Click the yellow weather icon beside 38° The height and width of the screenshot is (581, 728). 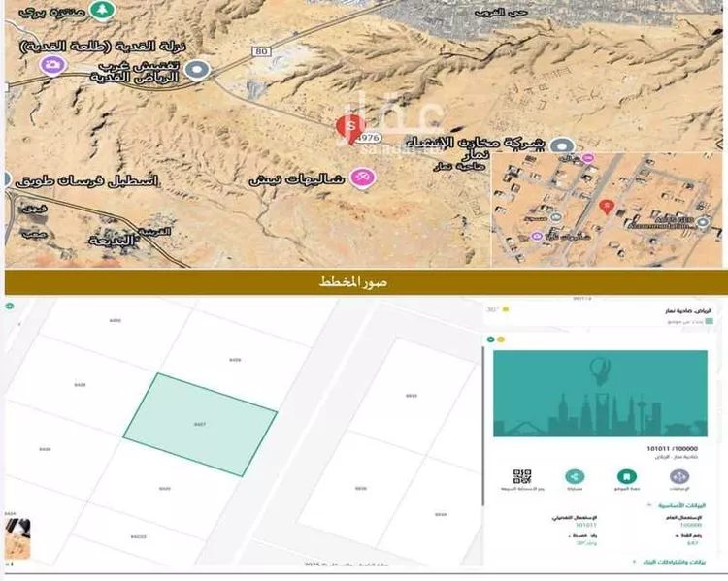506,309
